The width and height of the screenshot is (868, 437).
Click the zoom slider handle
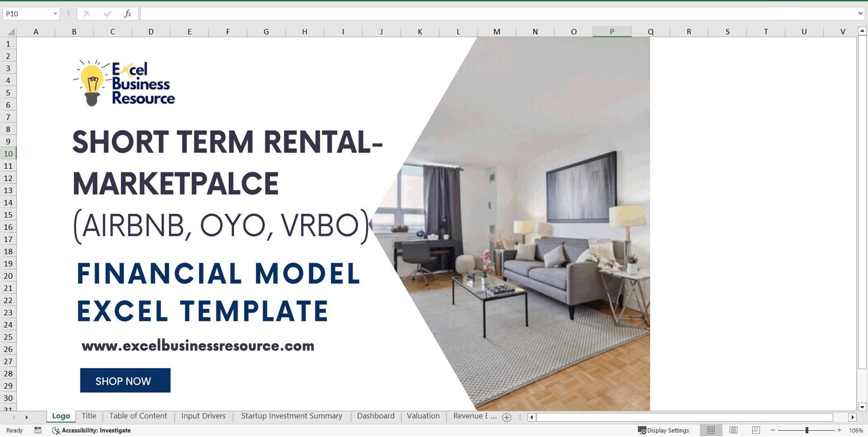tap(807, 430)
